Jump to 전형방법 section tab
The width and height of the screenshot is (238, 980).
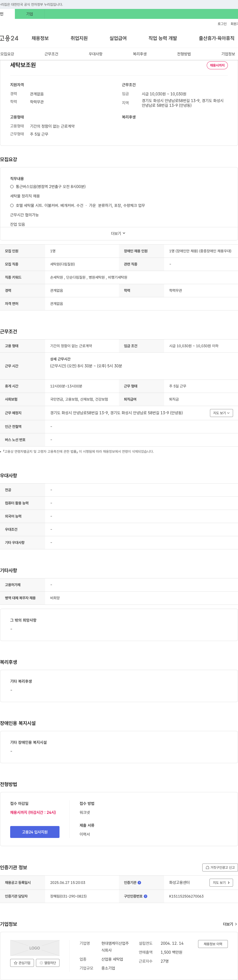pyautogui.click(x=184, y=54)
